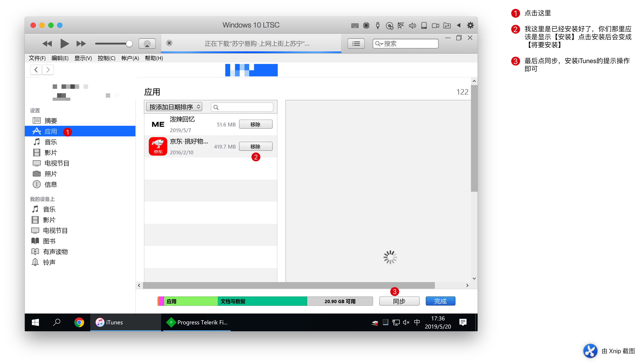Open the list view button
This screenshot has height=364, width=644.
pyautogui.click(x=356, y=44)
